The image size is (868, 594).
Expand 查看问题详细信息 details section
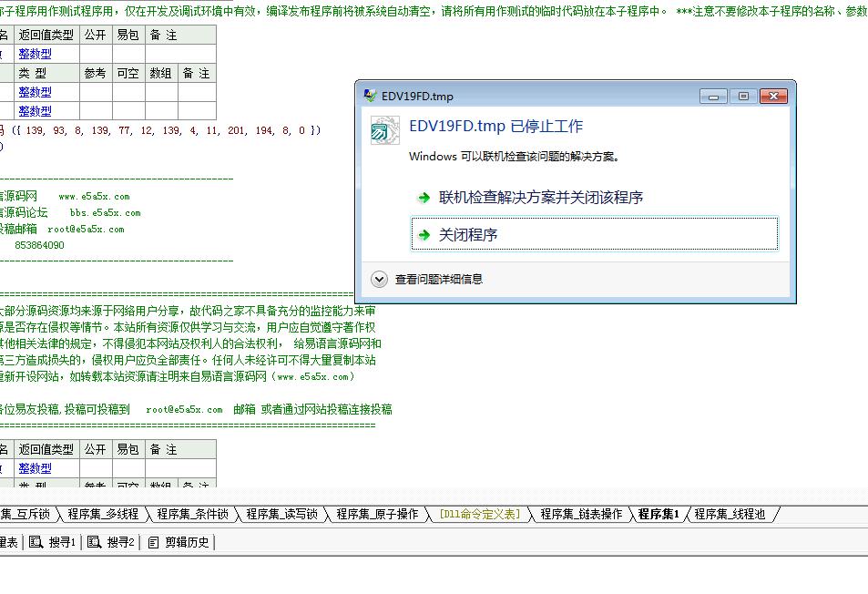379,279
